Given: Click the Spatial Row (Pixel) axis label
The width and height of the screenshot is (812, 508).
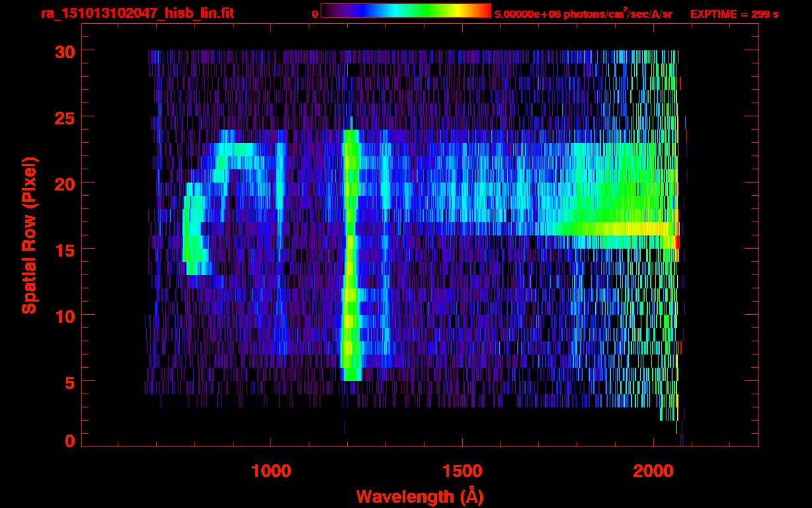Looking at the screenshot, I should [x=29, y=235].
